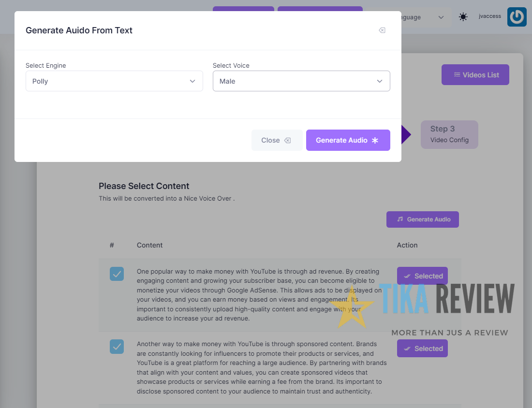Image resolution: width=532 pixels, height=408 pixels.
Task: Click the clear icon in the dialog header
Action: [382, 30]
